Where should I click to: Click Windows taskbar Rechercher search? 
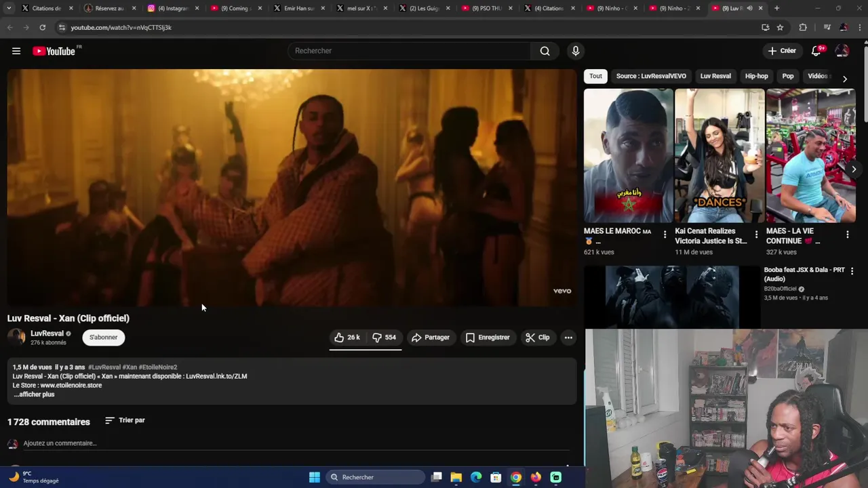click(x=374, y=477)
